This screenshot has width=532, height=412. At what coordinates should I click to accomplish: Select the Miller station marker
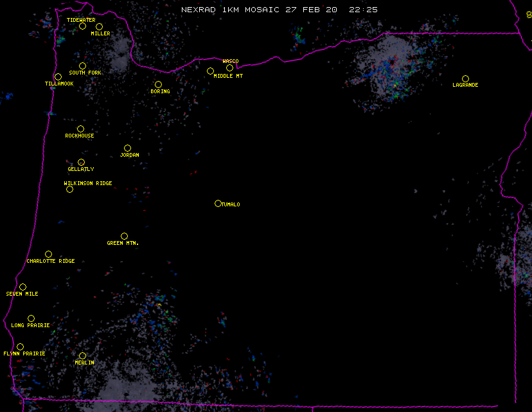[99, 26]
